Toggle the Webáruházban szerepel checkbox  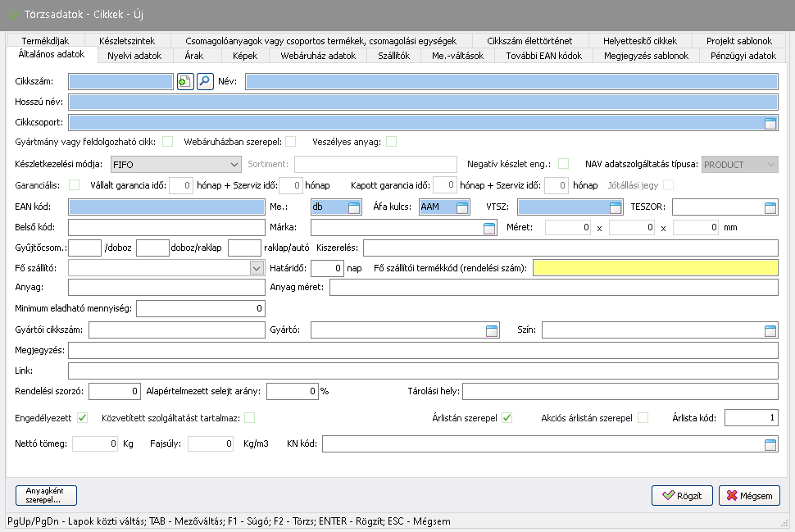[x=290, y=142]
